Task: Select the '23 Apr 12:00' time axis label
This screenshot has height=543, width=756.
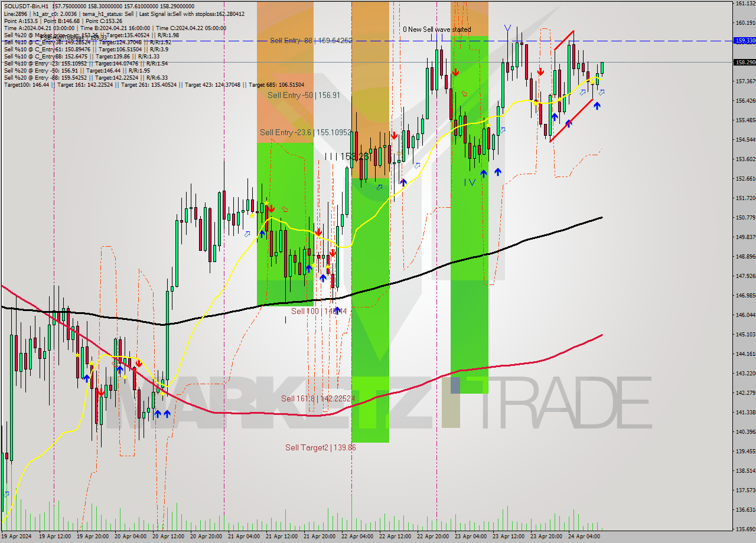Action: click(509, 537)
